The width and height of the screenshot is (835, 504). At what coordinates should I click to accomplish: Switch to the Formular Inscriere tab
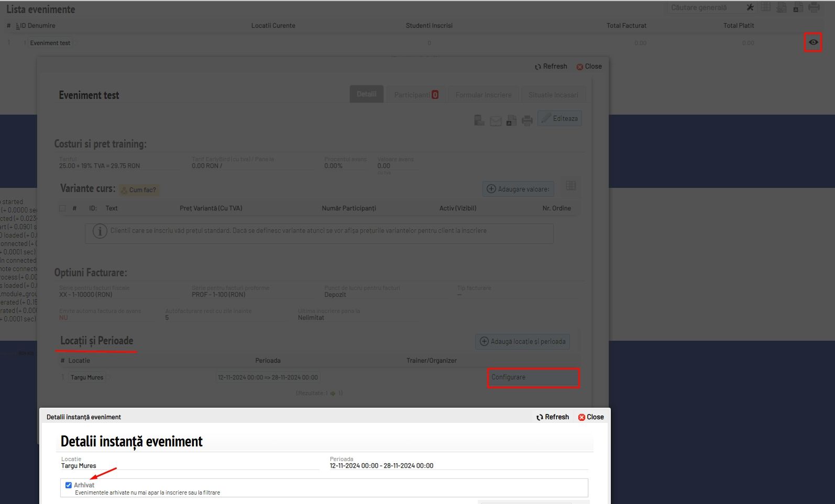pos(484,95)
